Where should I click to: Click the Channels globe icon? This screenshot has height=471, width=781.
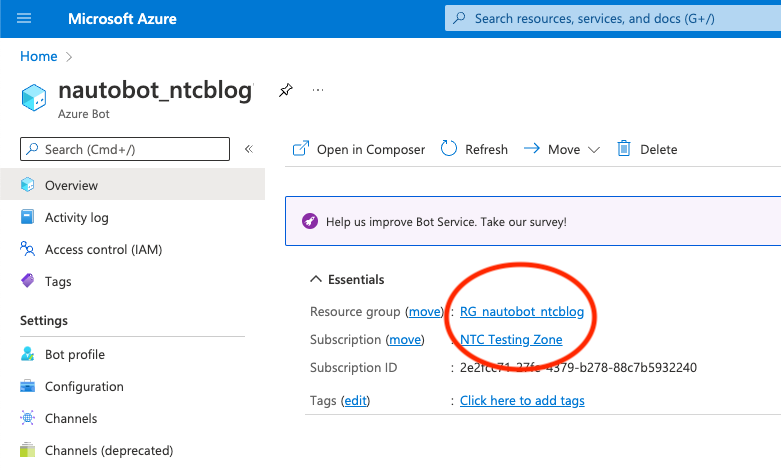pos(28,418)
